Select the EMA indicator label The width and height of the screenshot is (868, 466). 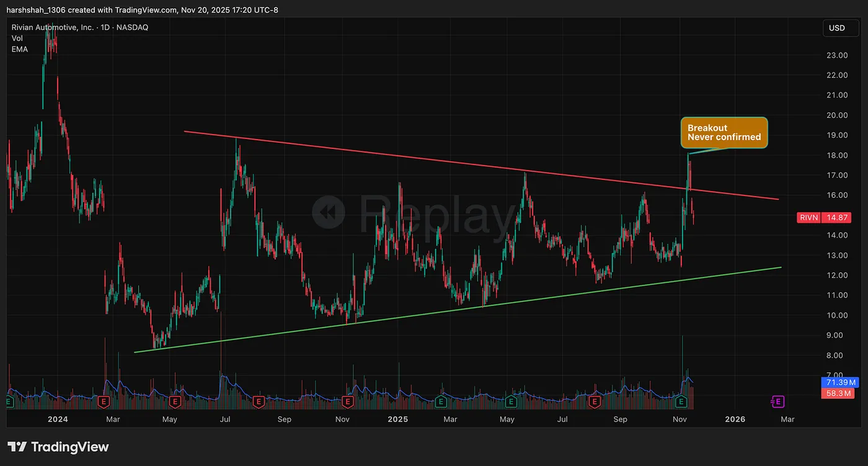click(20, 49)
